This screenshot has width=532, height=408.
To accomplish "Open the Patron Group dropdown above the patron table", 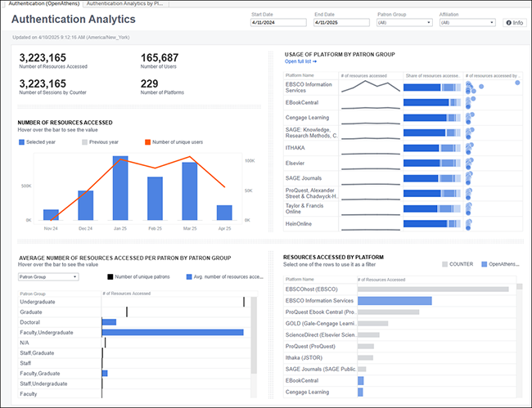I will tap(48, 277).
